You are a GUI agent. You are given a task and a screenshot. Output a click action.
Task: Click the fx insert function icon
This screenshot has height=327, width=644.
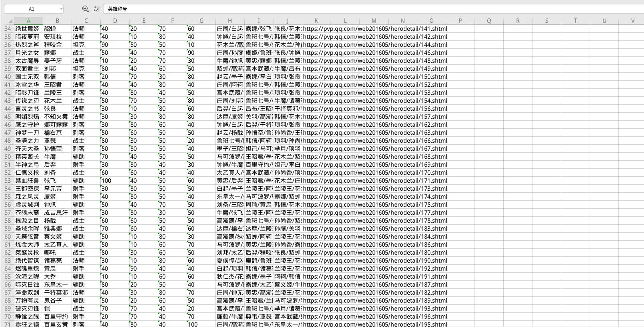click(x=96, y=9)
